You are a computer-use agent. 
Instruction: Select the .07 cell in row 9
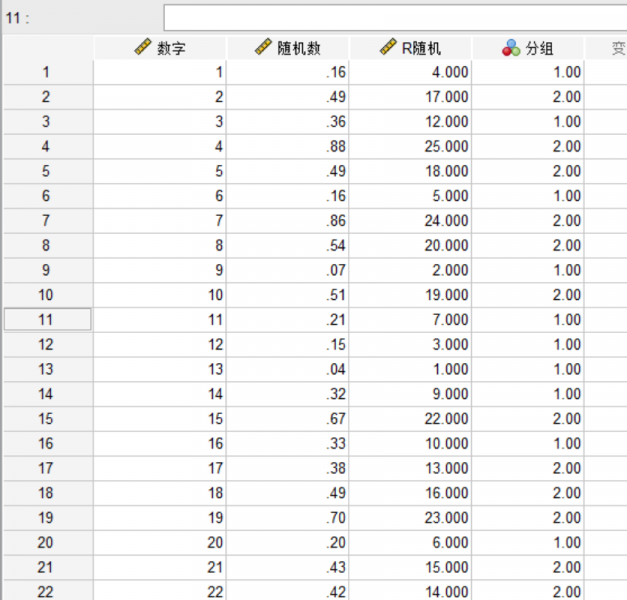(x=288, y=270)
